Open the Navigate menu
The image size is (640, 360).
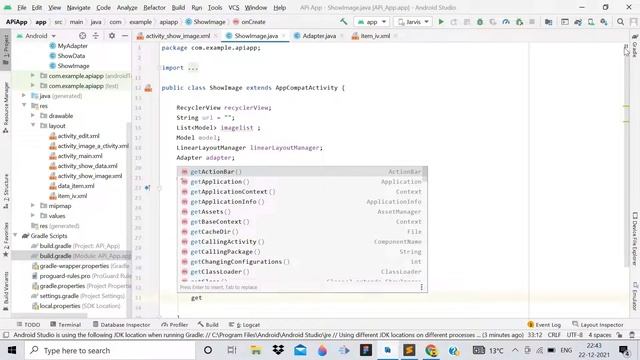(x=78, y=7)
